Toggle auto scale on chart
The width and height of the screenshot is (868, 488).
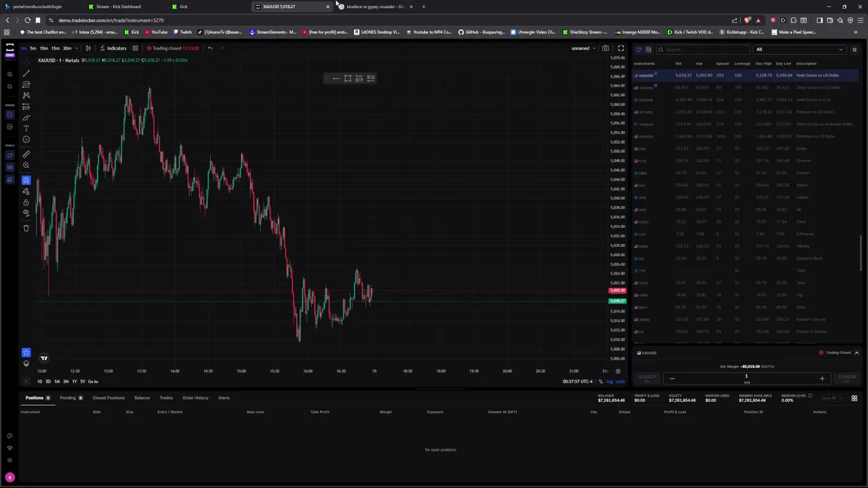(x=620, y=382)
